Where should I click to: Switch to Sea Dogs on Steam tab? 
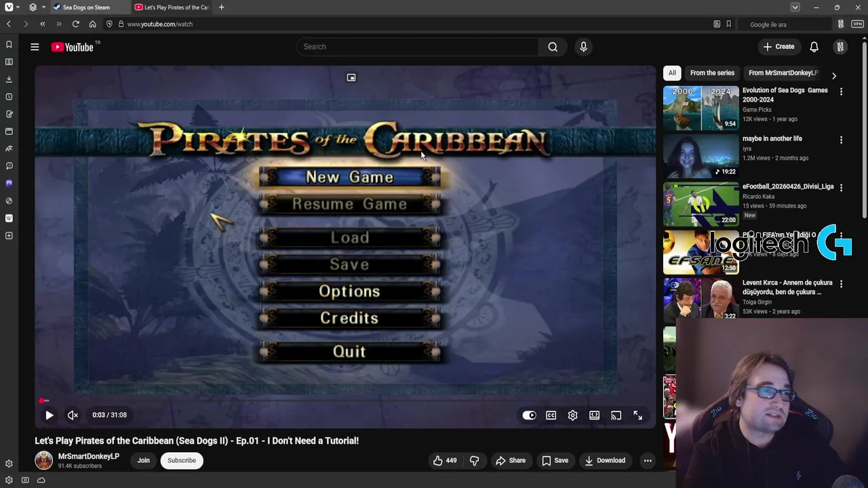90,7
